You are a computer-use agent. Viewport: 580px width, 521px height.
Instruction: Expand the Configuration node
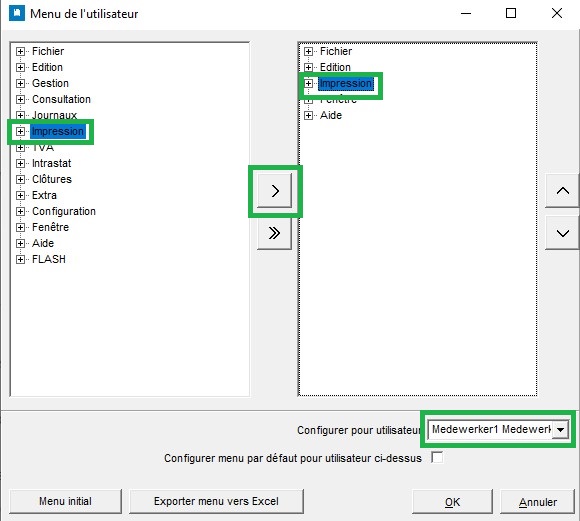click(x=20, y=211)
